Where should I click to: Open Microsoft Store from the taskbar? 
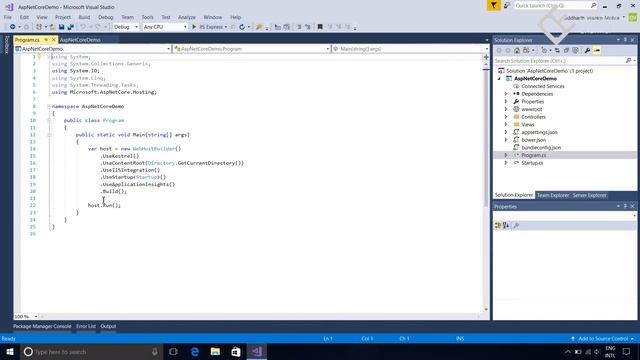(x=236, y=351)
